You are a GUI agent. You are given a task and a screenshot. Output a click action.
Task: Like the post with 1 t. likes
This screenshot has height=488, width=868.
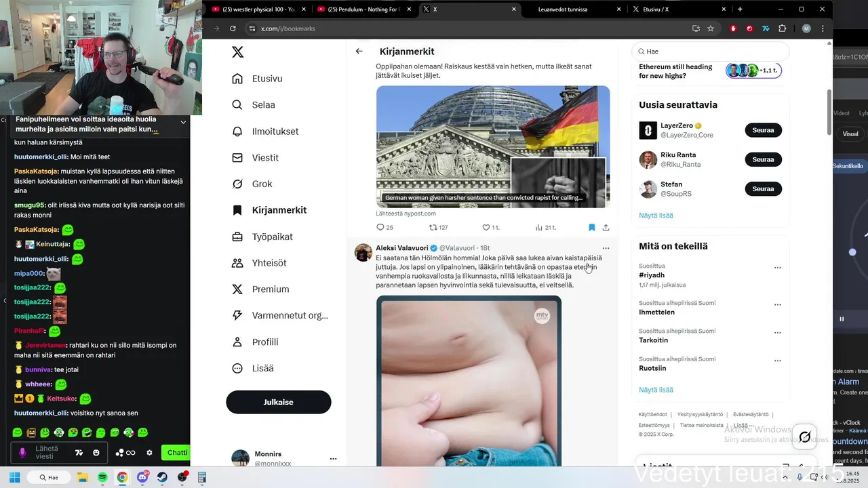[x=490, y=228]
